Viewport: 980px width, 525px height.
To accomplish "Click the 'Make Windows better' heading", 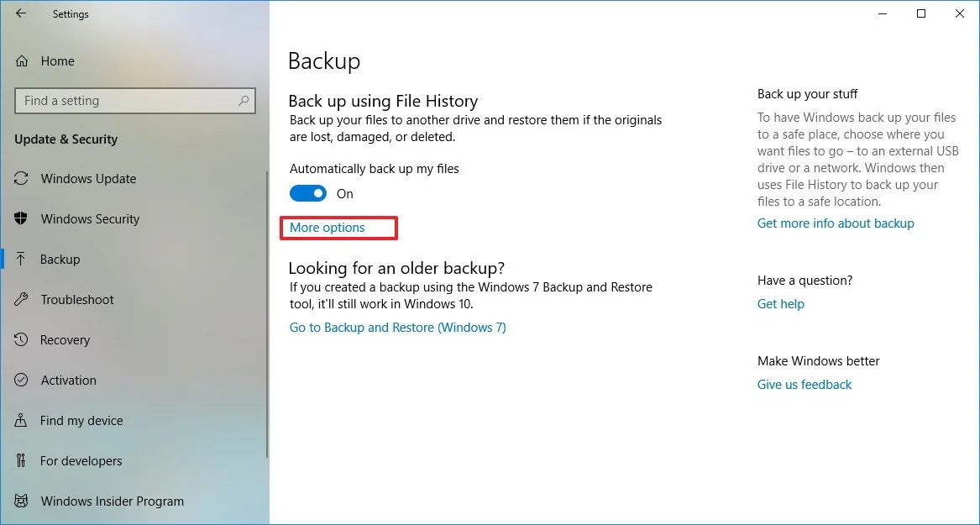I will (819, 361).
